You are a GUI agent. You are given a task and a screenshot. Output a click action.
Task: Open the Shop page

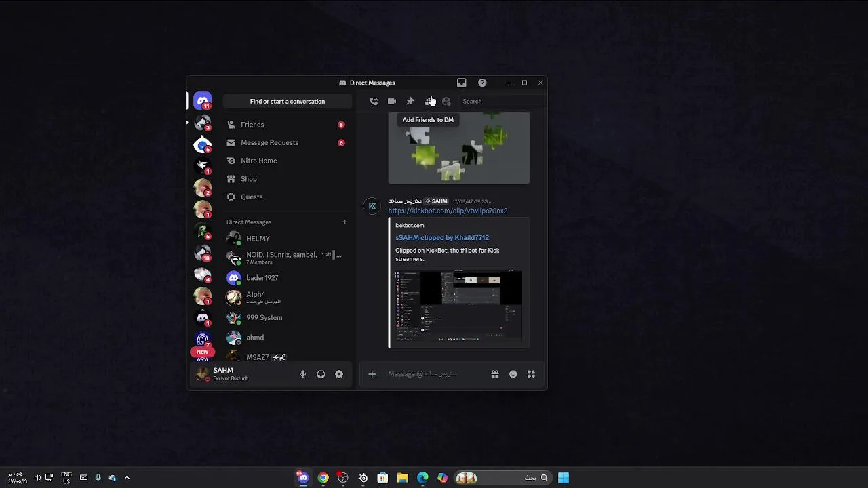click(286, 179)
